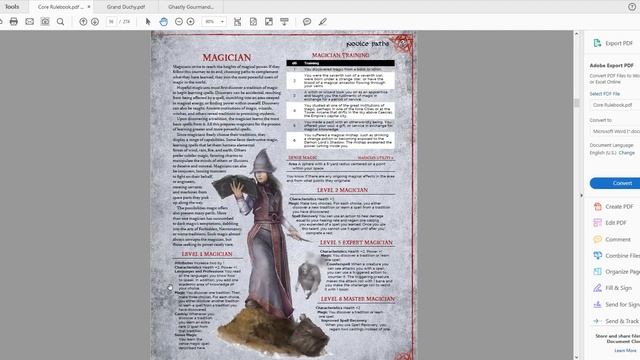640x360 pixels.
Task: Click the MAGICIAN TRAINING table heading
Action: click(x=340, y=55)
